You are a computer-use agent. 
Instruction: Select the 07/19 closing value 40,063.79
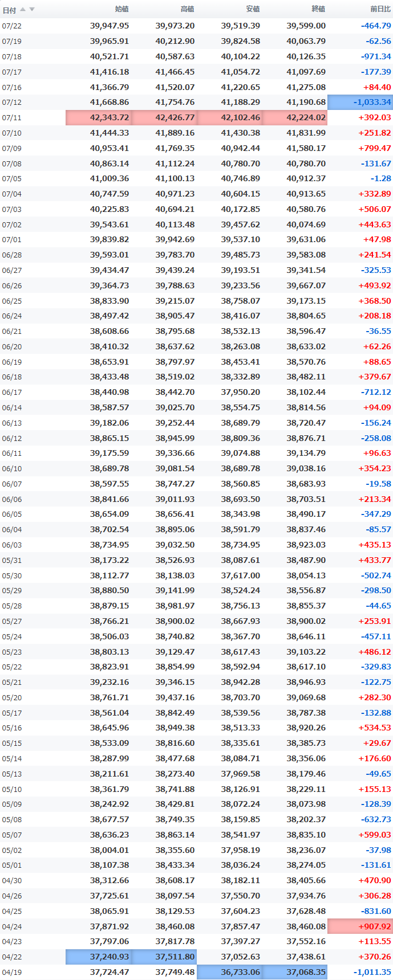click(306, 41)
